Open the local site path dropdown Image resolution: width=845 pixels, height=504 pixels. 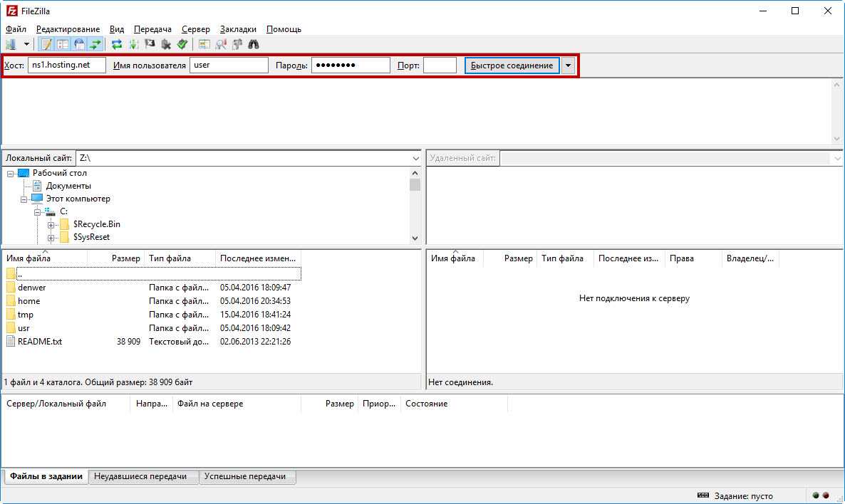click(415, 158)
